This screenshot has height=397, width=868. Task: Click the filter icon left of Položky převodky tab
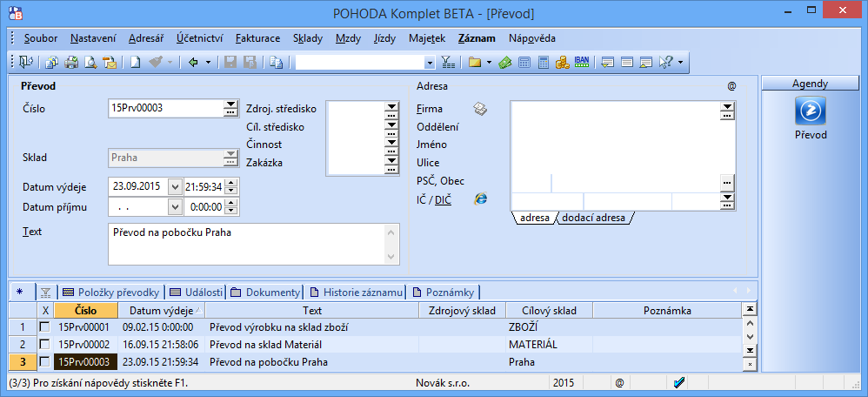tap(45, 293)
